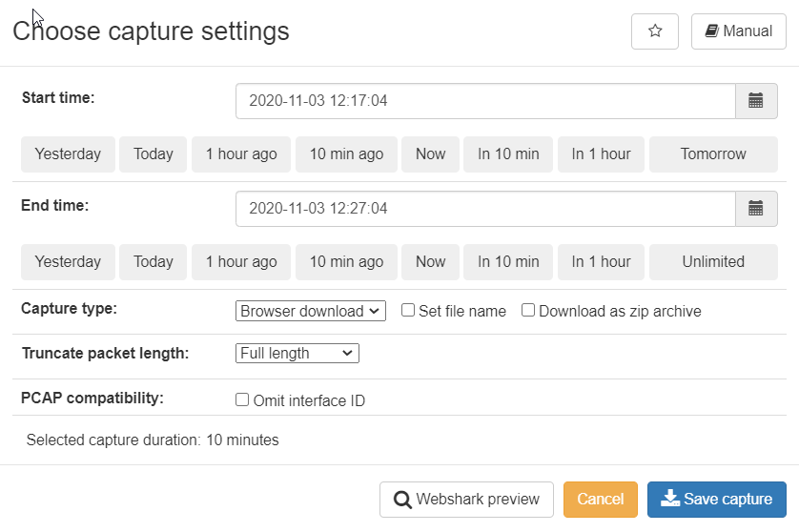Cancel the capture settings dialog

pyautogui.click(x=601, y=500)
